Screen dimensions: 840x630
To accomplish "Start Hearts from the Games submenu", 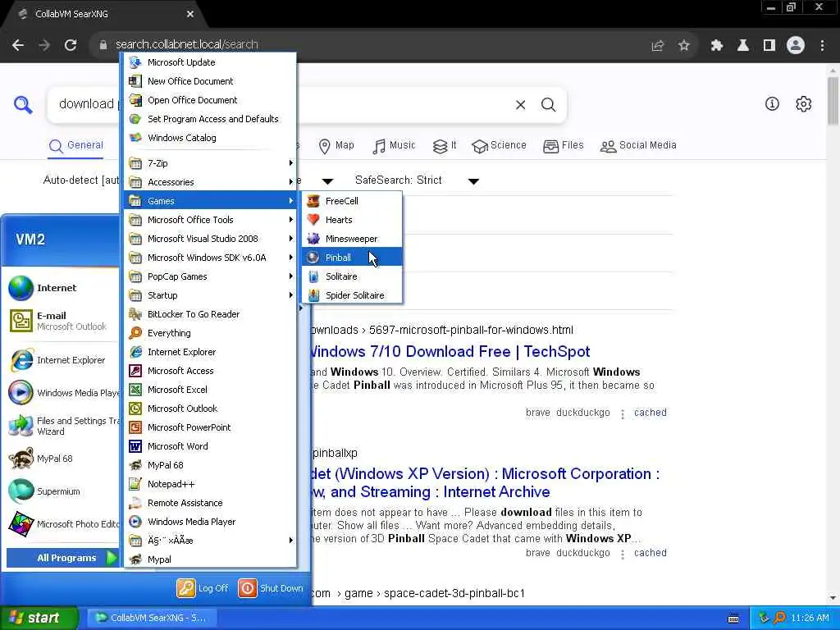I will [x=352, y=220].
